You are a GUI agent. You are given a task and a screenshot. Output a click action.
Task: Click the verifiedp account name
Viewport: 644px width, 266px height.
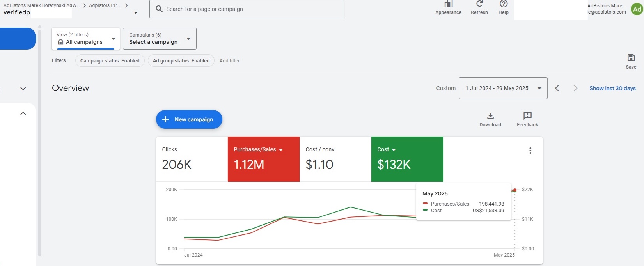(x=17, y=12)
